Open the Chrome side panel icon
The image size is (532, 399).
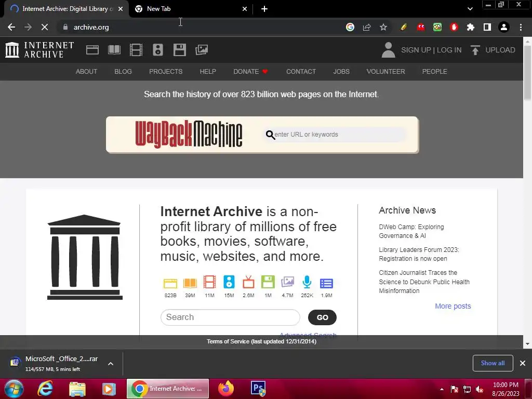click(x=487, y=27)
